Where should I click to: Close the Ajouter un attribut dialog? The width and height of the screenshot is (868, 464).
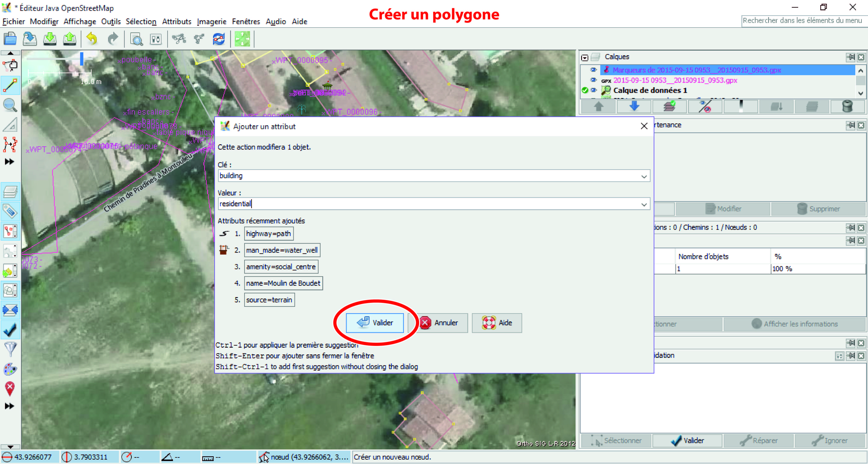point(644,126)
